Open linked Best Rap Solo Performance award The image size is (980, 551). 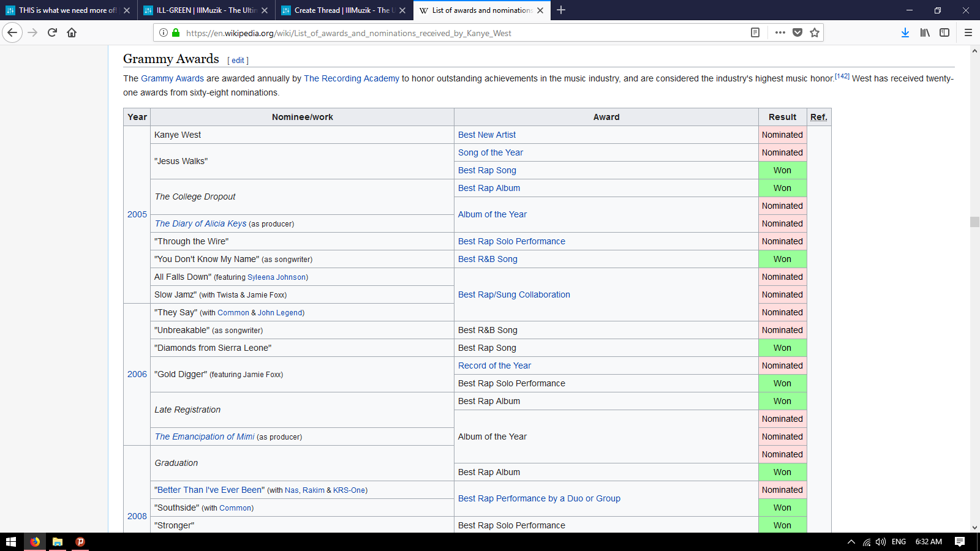[511, 241]
